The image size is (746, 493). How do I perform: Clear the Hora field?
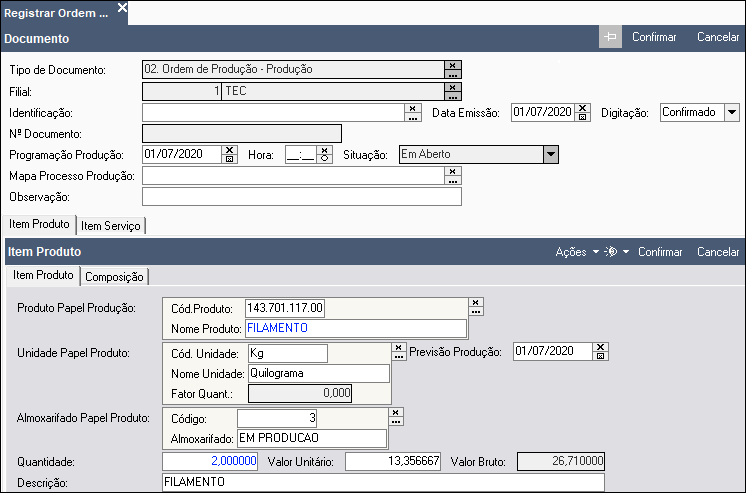coord(324,149)
